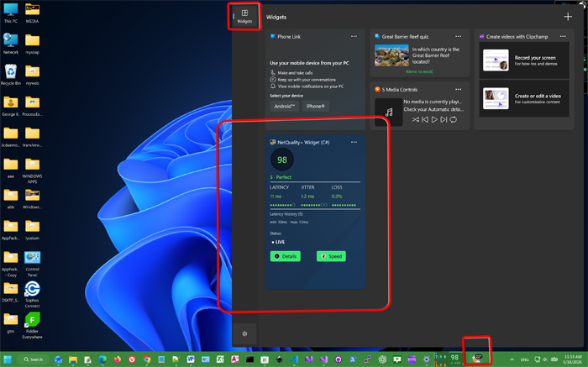
Task: Select Network desktop icon
Action: pos(10,44)
